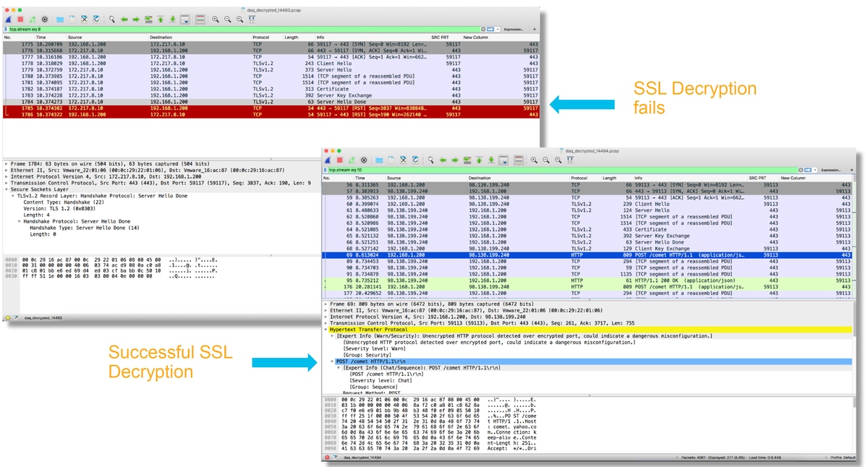The width and height of the screenshot is (868, 467).
Task: Jump to last packet in 14493.pcap window
Action: click(x=173, y=20)
